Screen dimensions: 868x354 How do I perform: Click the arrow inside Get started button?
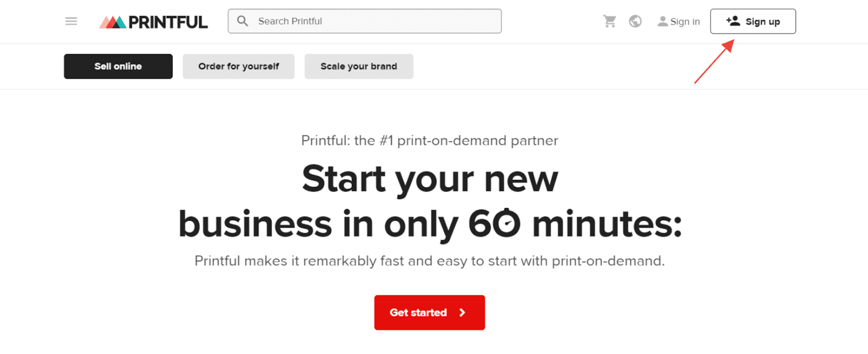pos(462,313)
